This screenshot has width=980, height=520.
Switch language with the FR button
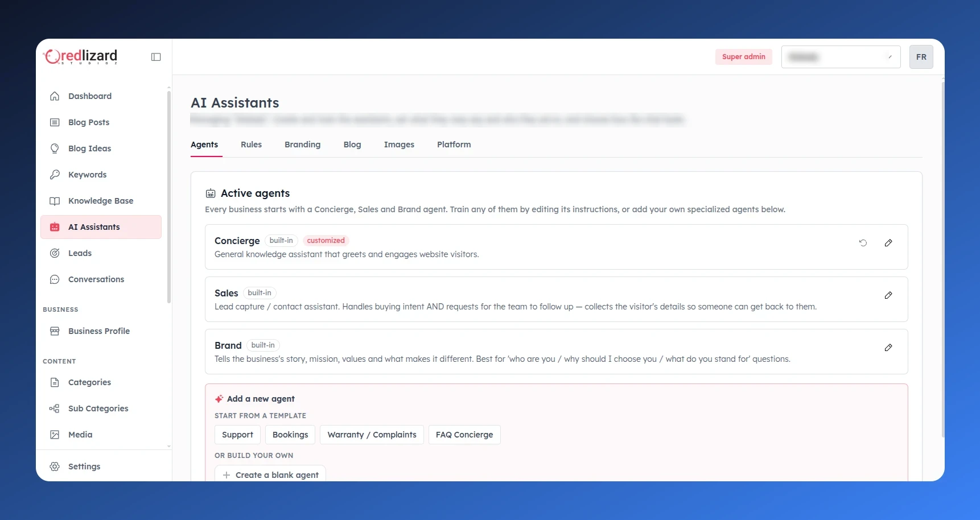click(x=921, y=57)
